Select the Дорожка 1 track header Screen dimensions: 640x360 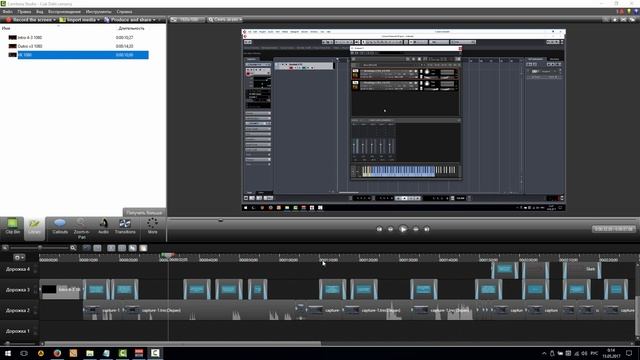click(18, 331)
